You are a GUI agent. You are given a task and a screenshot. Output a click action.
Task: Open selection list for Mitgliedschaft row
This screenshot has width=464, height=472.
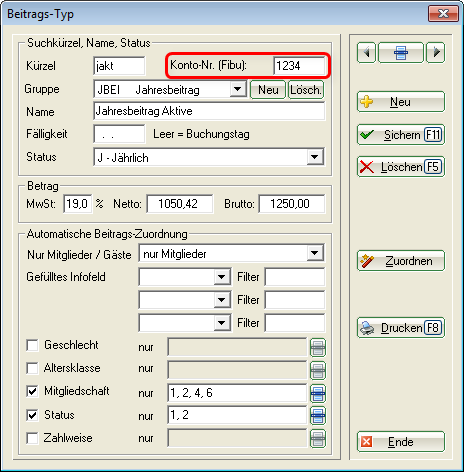318,393
